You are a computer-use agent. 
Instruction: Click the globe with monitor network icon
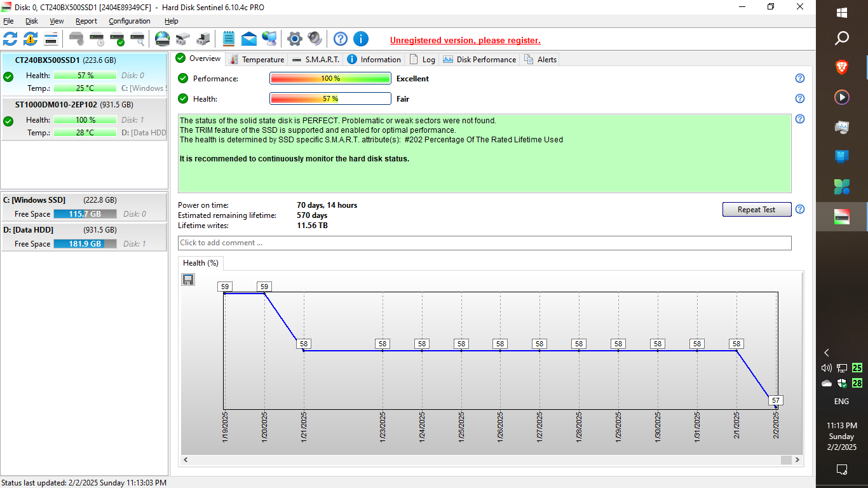[269, 39]
